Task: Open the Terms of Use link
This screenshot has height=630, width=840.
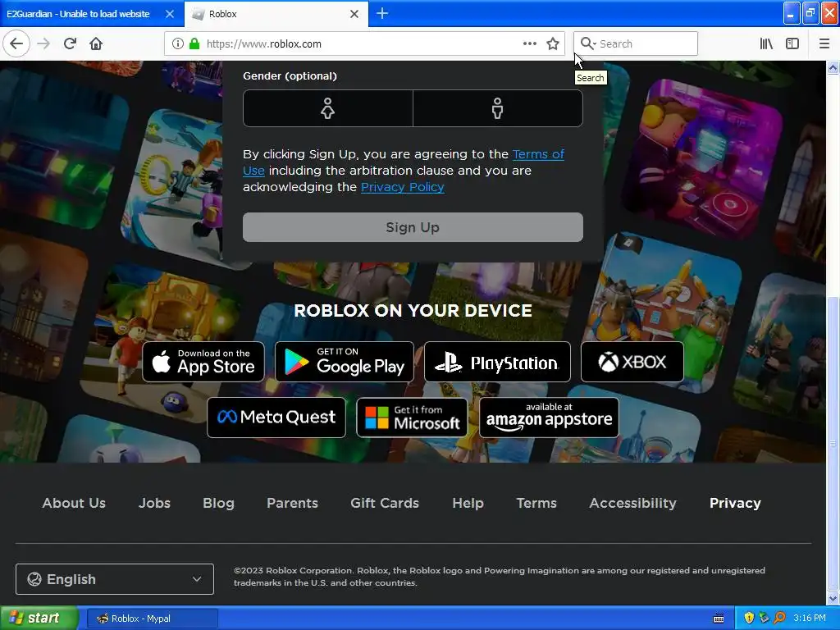Action: tap(538, 154)
